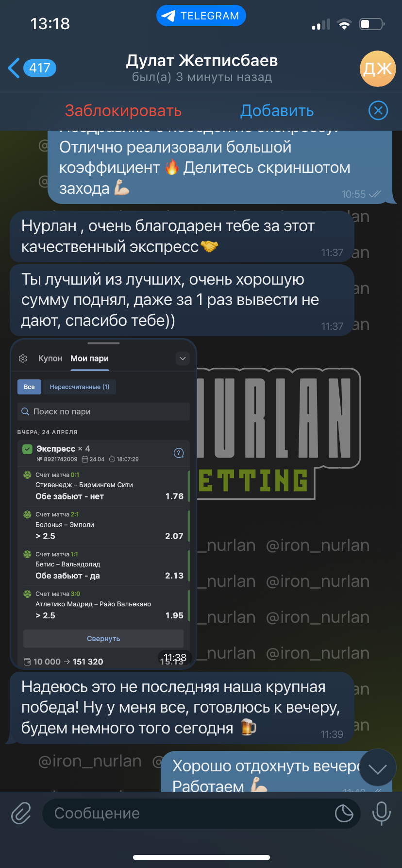Tap Заблокировать to block the user
The image size is (402, 868).
pyautogui.click(x=123, y=111)
